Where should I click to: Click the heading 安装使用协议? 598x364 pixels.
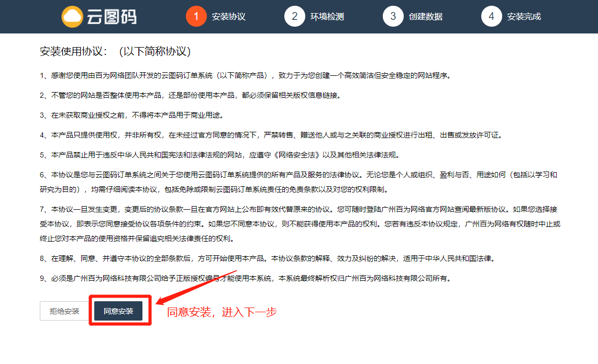[115, 51]
